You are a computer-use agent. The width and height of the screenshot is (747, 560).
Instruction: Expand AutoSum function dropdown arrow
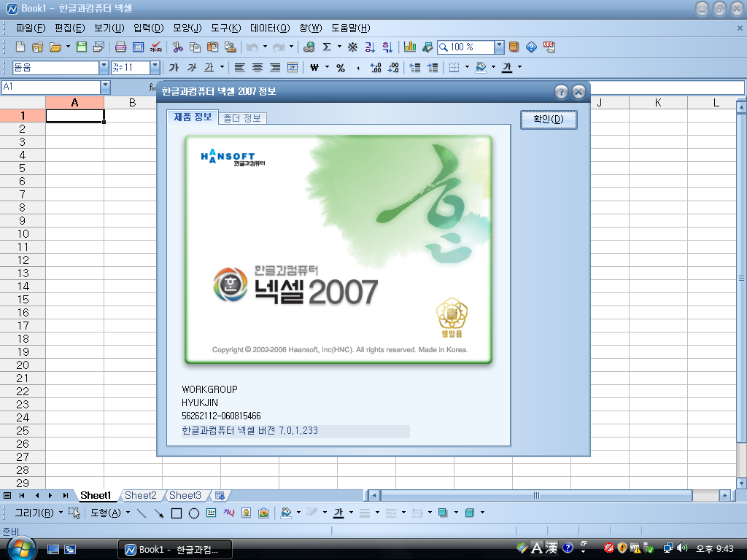pyautogui.click(x=340, y=47)
